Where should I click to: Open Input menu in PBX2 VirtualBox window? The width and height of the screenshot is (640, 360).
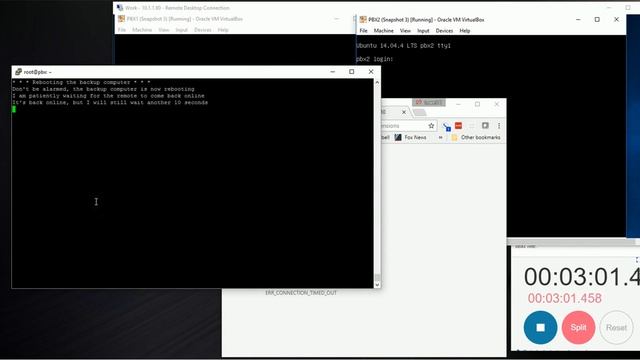point(423,31)
